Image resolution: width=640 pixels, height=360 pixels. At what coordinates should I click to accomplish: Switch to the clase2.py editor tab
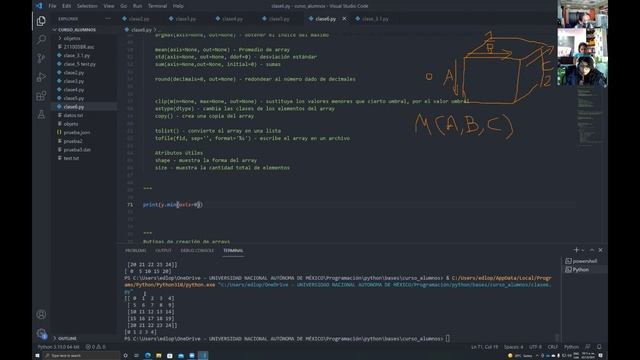click(x=136, y=19)
